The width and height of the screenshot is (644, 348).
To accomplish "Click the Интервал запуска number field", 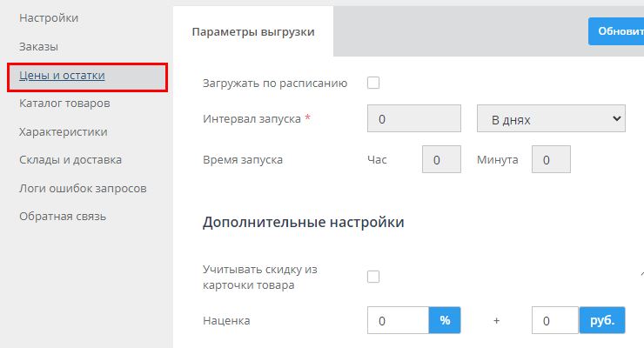I will pyautogui.click(x=414, y=118).
